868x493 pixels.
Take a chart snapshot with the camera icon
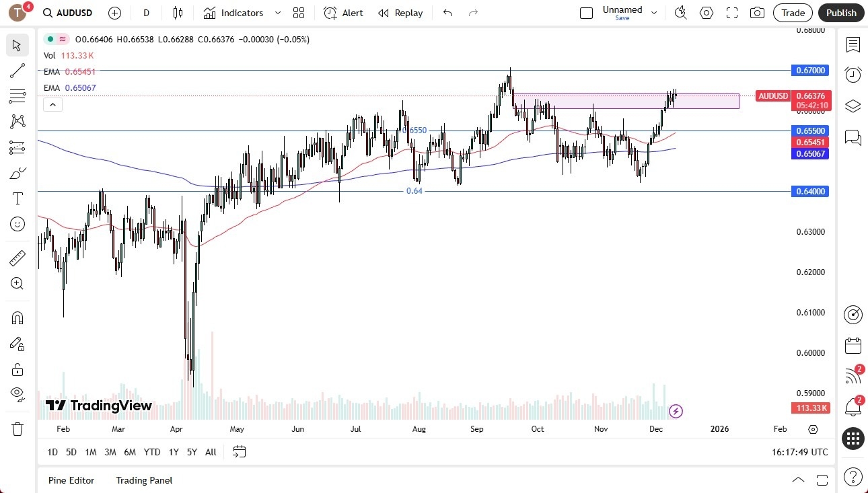click(x=757, y=12)
